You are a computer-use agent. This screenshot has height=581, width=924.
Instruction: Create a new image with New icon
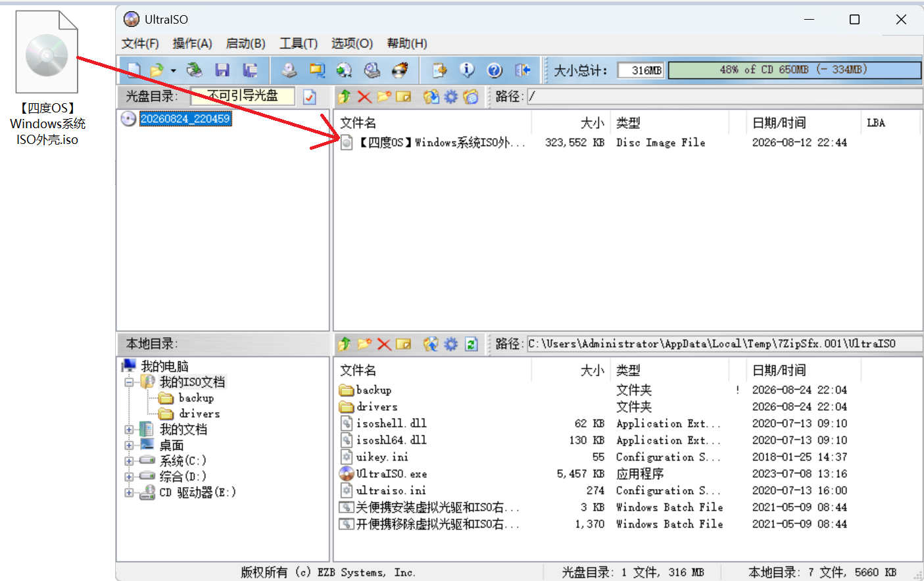click(134, 70)
